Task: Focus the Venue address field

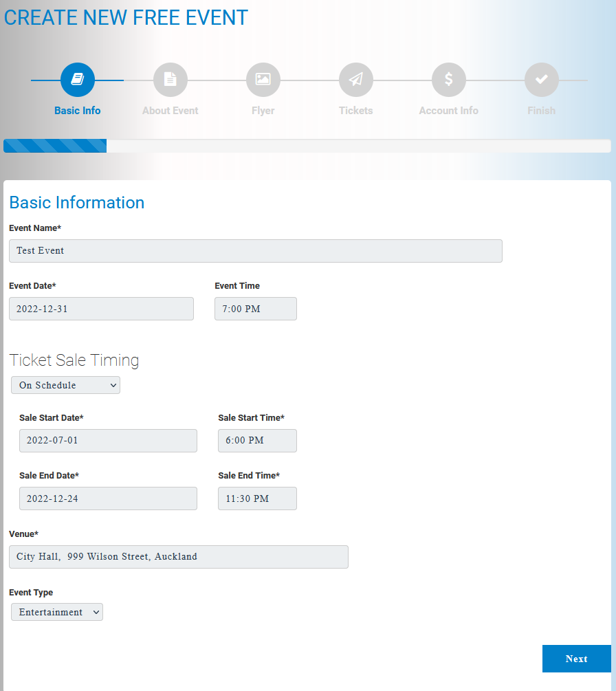Action: (x=178, y=557)
